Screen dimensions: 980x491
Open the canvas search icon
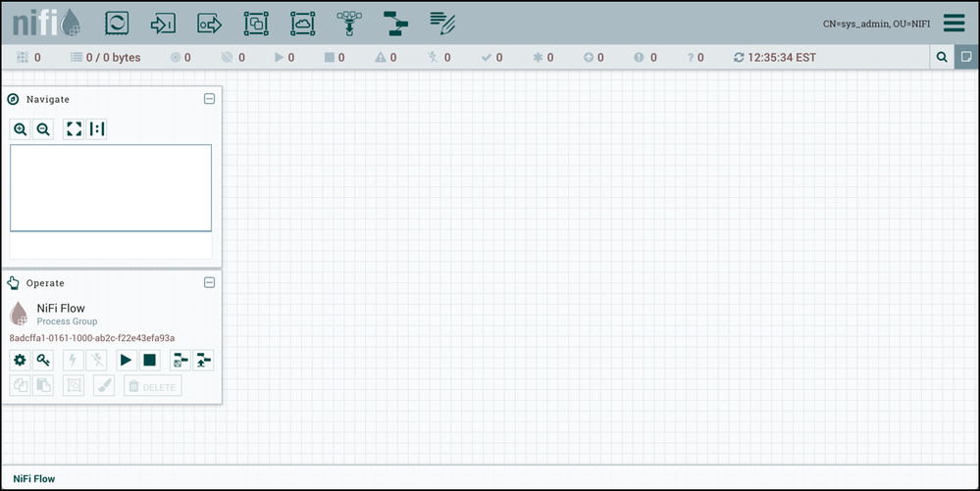coord(942,57)
